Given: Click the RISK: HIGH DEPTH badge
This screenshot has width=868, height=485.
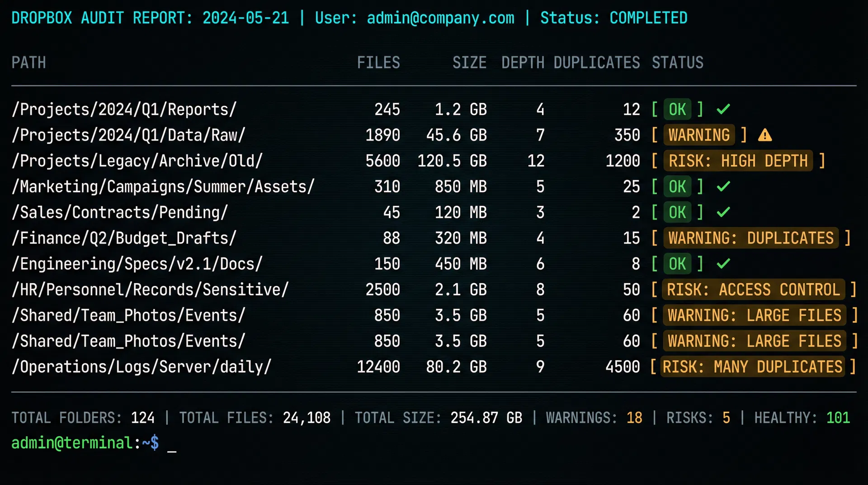Looking at the screenshot, I should [x=738, y=161].
